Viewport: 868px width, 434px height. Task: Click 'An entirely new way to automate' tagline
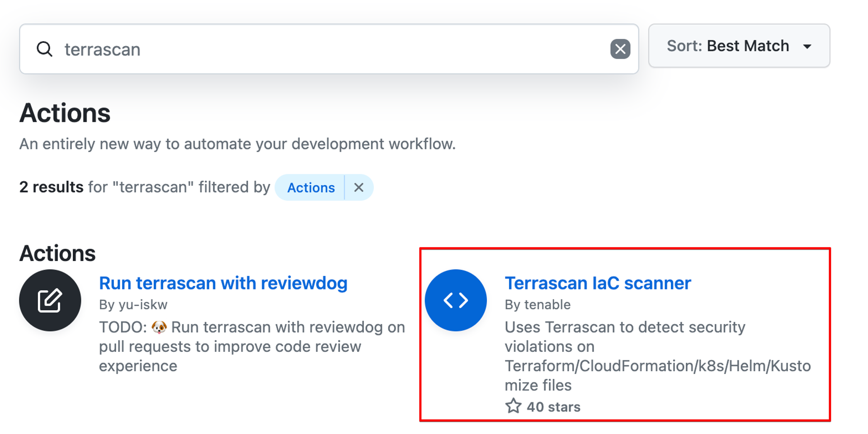coord(237,144)
